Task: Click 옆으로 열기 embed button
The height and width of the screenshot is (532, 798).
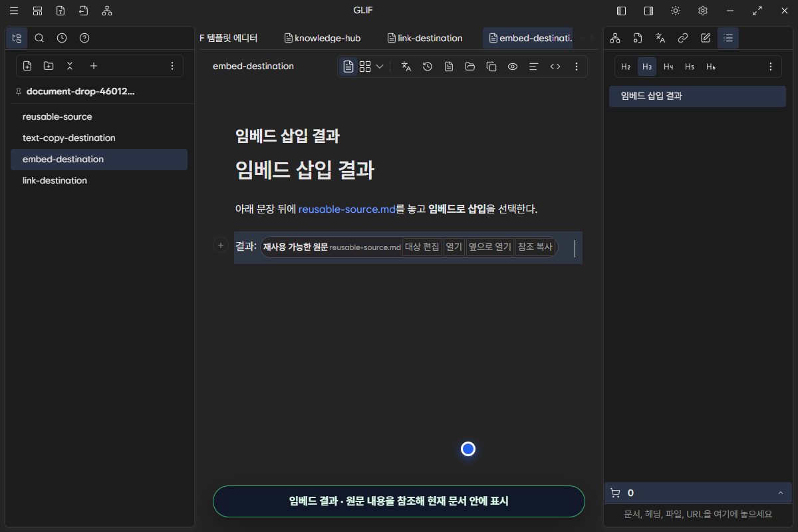Action: click(490, 247)
